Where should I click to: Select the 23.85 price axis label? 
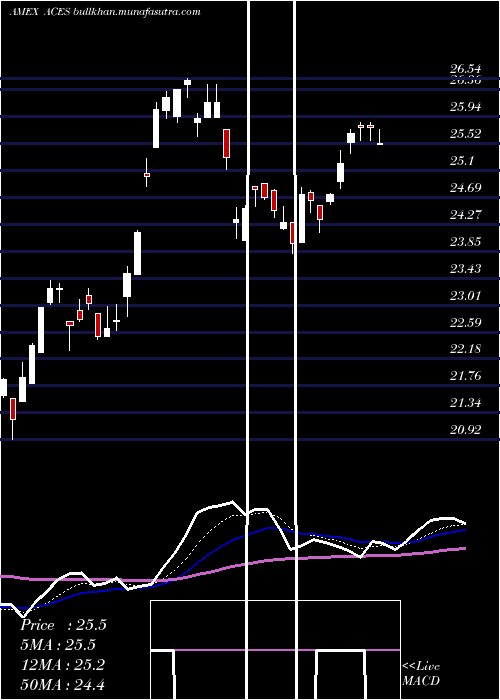coord(466,242)
